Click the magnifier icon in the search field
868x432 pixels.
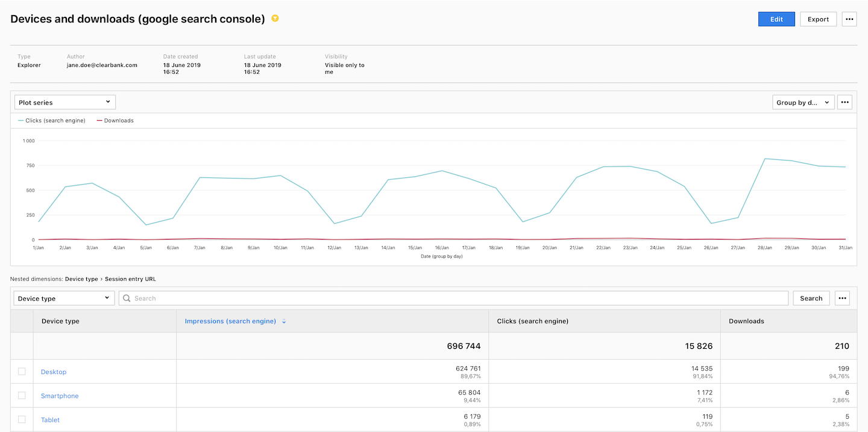click(127, 298)
